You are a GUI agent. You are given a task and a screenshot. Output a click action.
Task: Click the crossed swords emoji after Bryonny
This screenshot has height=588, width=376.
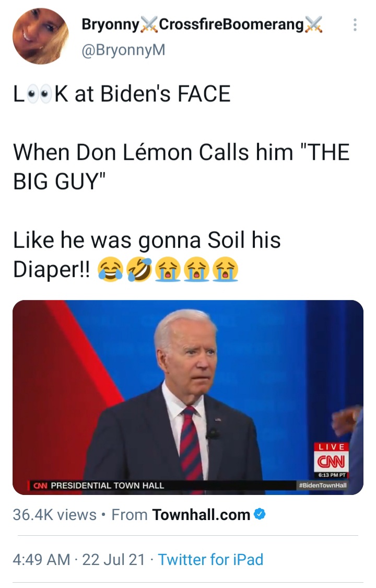[149, 25]
